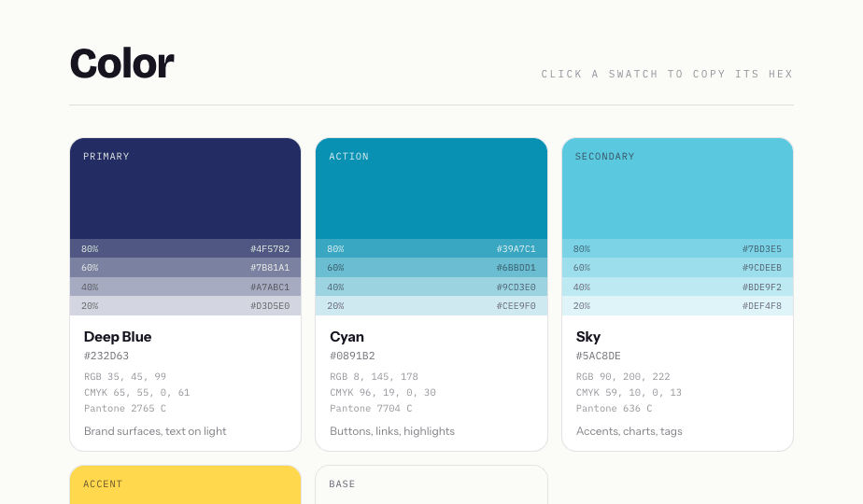Viewport: 863px width, 504px height.
Task: Copy Deep Blue 80% tint #4F5782
Action: click(x=186, y=248)
